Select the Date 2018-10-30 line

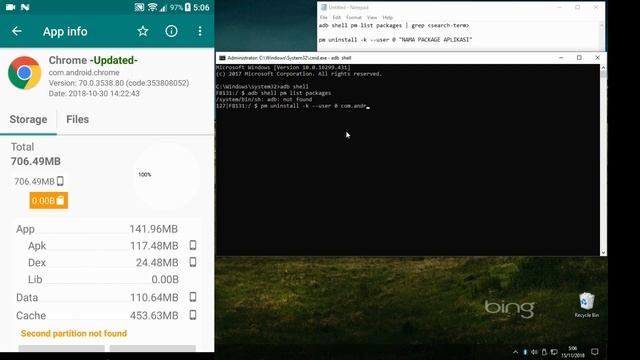pos(94,93)
